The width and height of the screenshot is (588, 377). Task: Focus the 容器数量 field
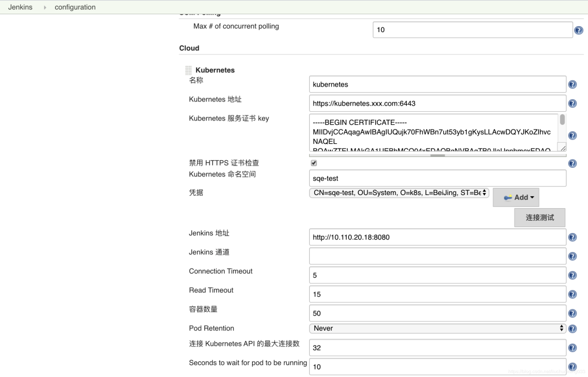tap(438, 313)
